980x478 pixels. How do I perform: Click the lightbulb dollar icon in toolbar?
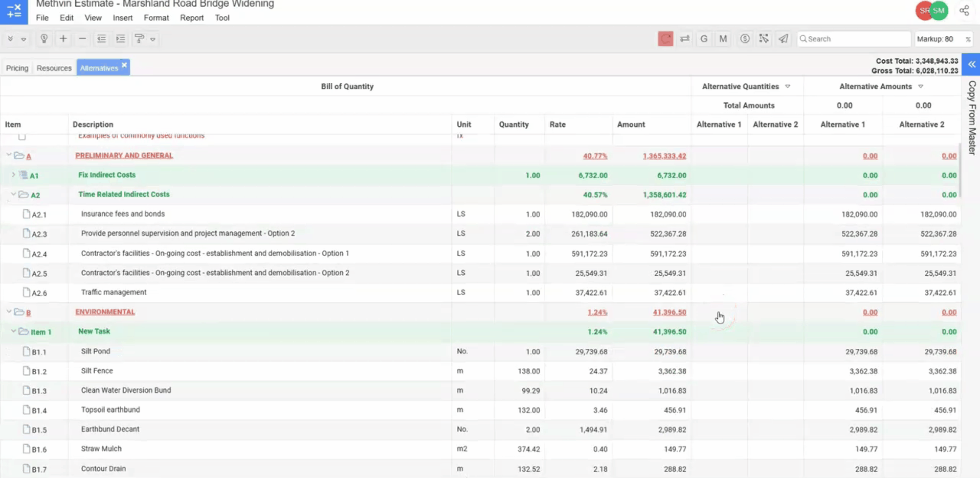[44, 39]
